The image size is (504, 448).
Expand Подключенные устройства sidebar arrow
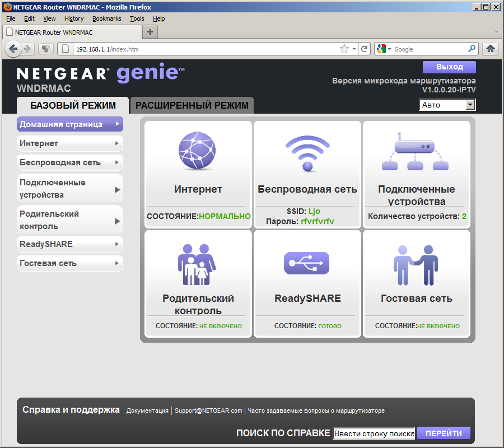point(118,190)
